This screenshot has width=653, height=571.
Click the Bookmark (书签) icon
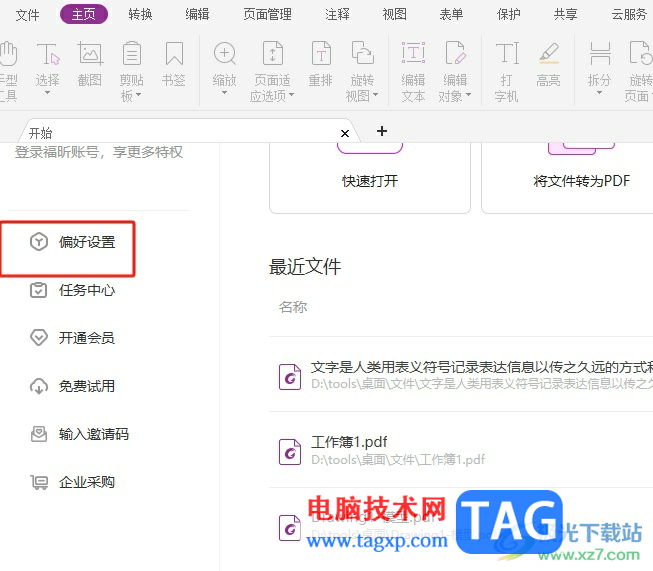click(174, 53)
